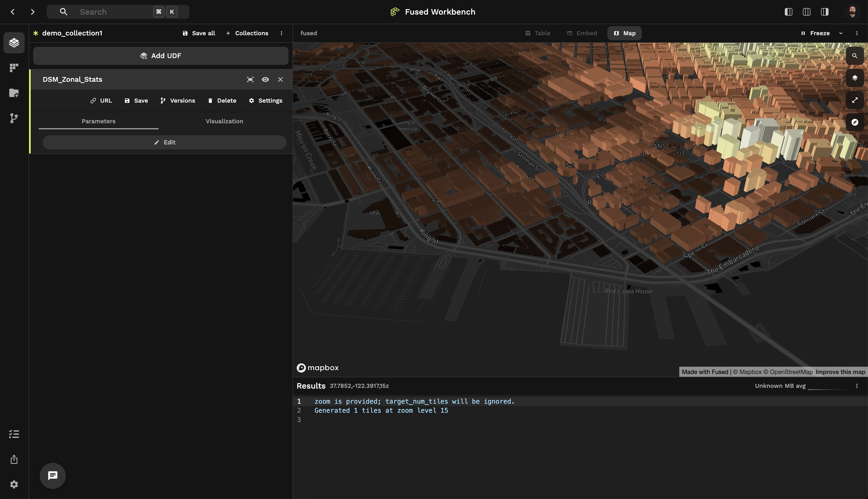This screenshot has width=868, height=499.
Task: Click the URL link button
Action: pyautogui.click(x=101, y=101)
